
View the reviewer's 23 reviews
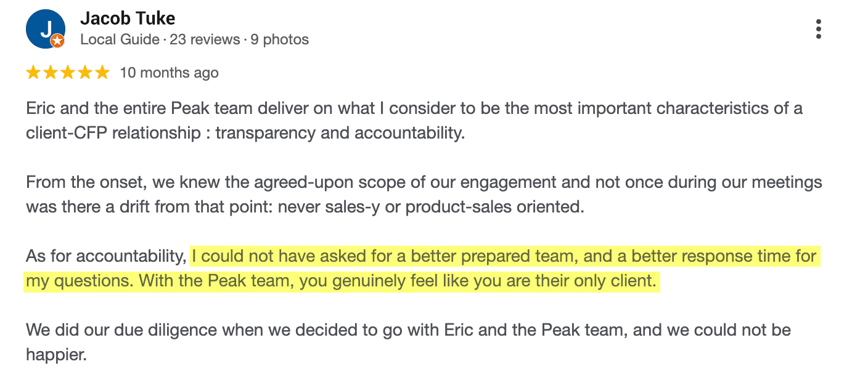click(x=205, y=40)
